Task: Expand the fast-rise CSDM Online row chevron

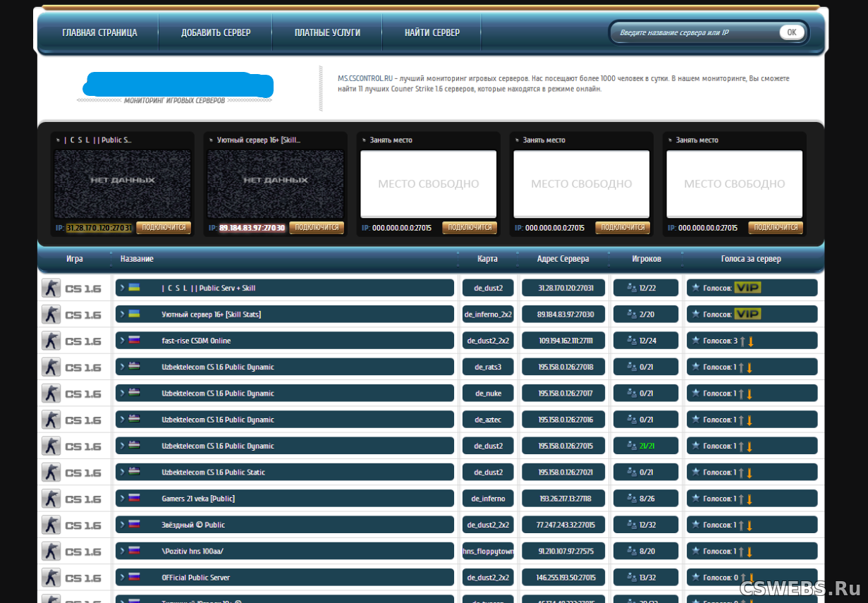Action: pyautogui.click(x=122, y=341)
